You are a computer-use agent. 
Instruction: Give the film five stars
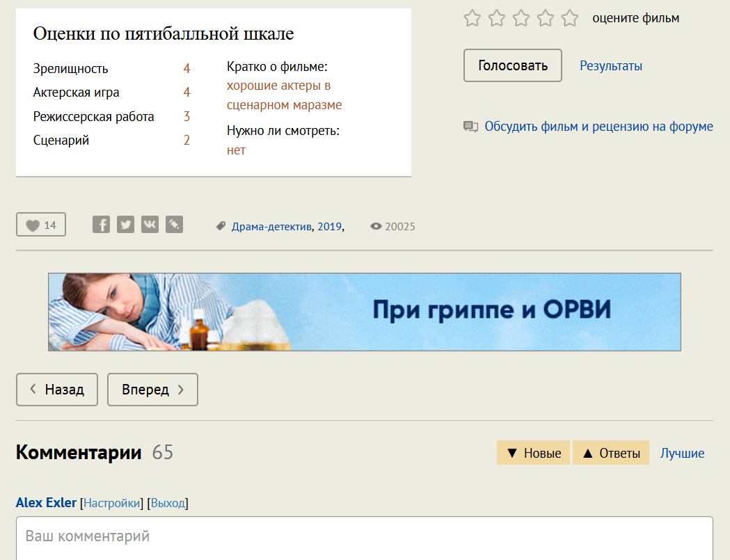tap(570, 18)
